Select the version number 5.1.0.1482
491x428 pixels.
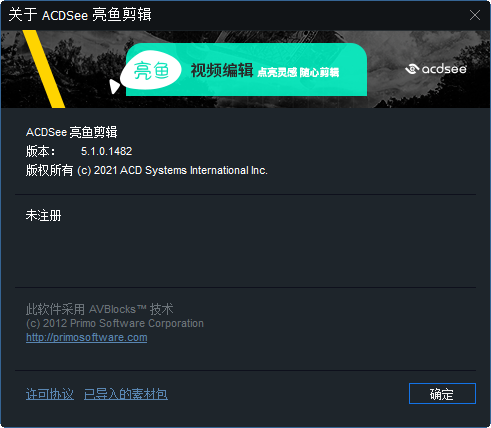tap(107, 151)
